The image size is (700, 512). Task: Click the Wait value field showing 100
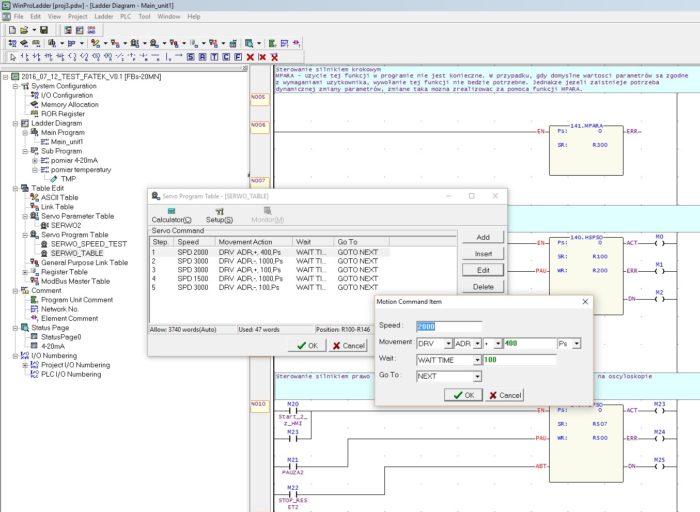click(520, 360)
